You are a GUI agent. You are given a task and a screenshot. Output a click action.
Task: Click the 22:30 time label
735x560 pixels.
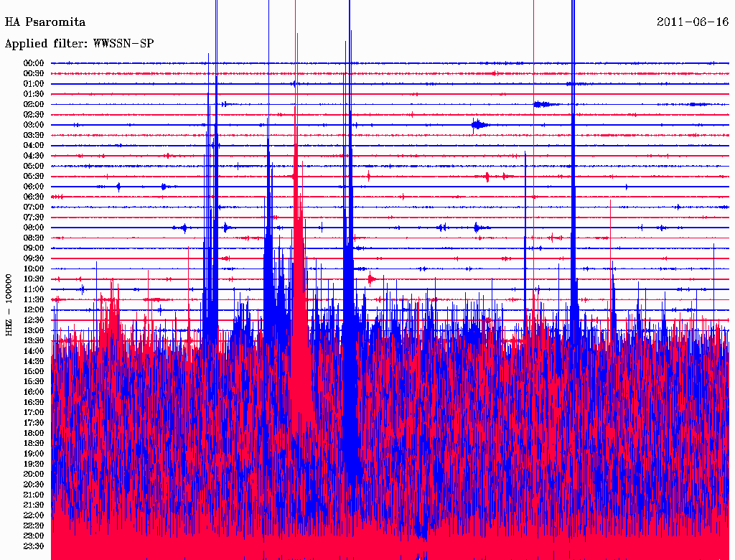34,526
